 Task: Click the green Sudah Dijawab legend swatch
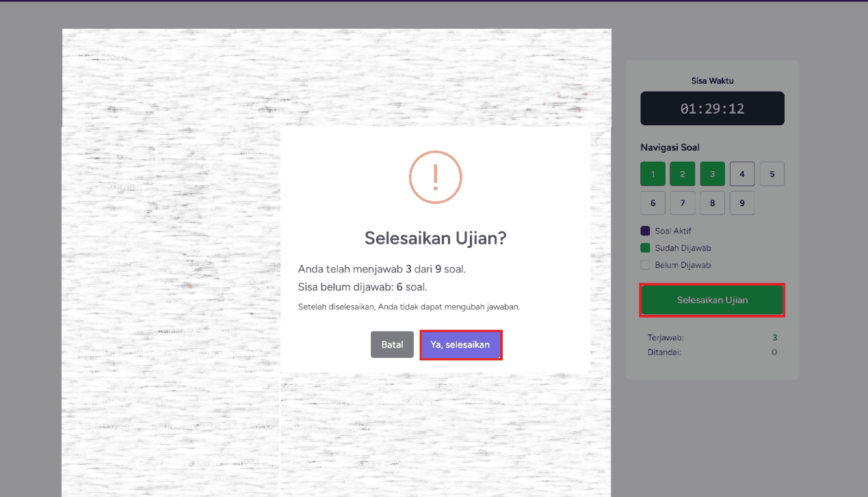click(x=645, y=248)
